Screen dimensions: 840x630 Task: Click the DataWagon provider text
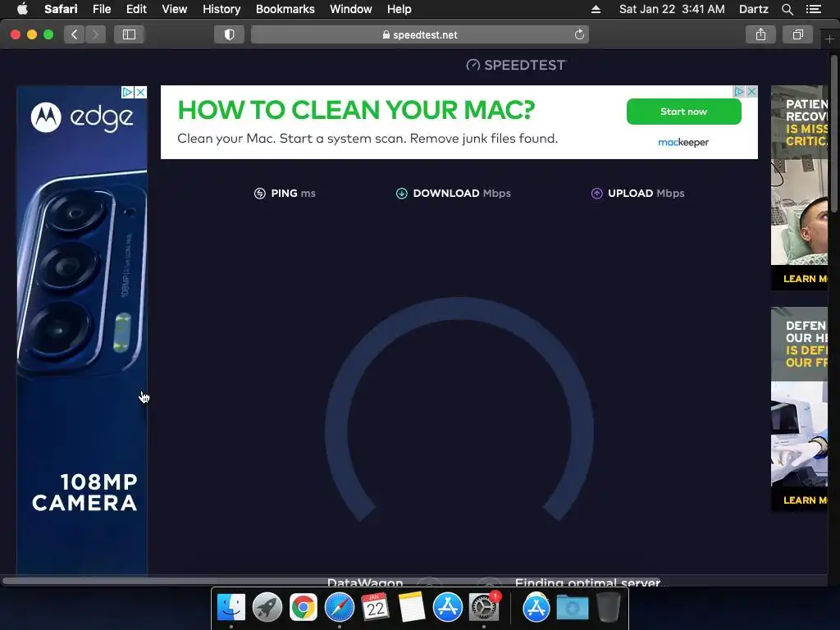365,582
